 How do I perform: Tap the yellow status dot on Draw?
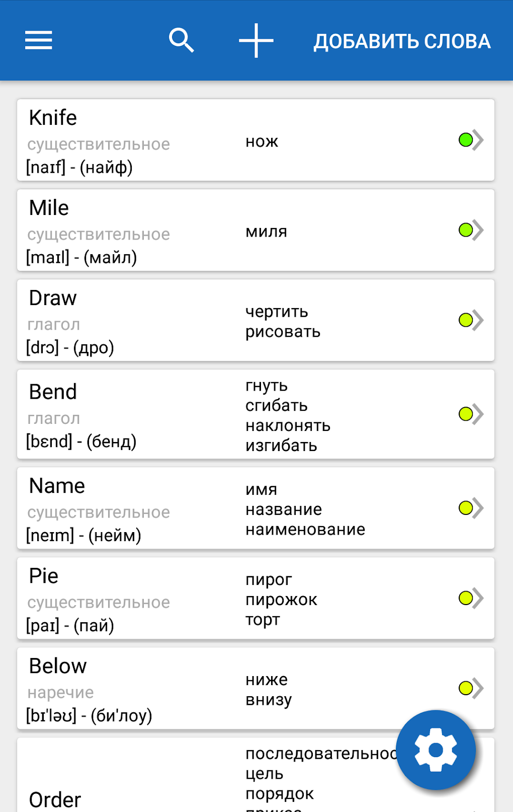(x=467, y=320)
